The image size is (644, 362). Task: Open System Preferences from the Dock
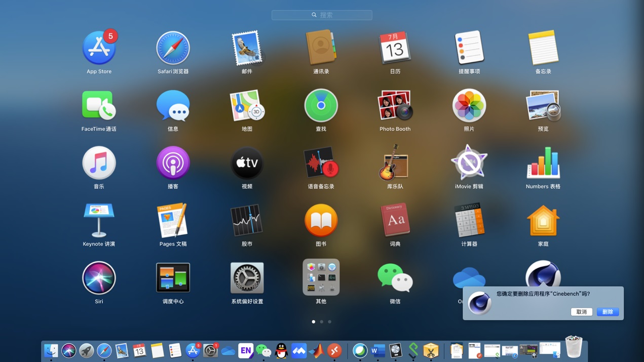(210, 350)
